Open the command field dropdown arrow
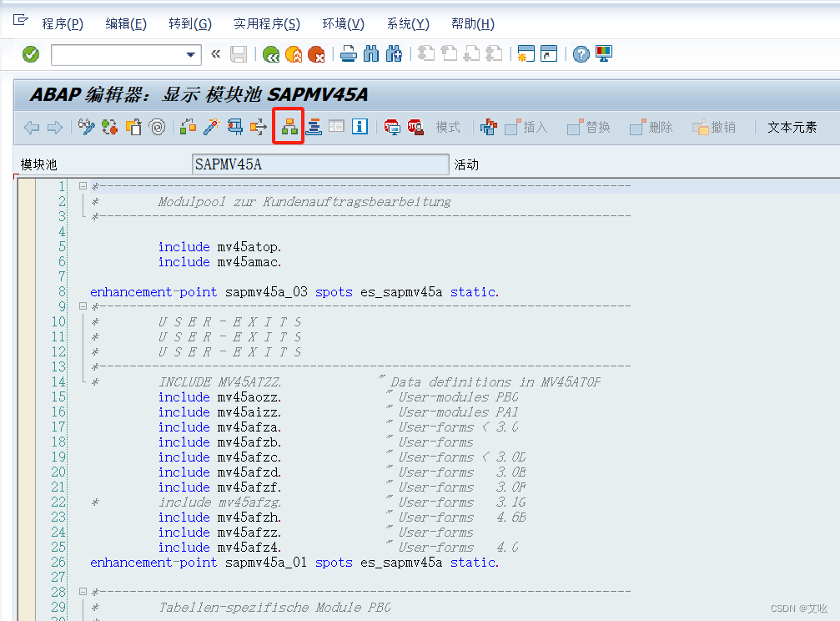 pos(194,54)
